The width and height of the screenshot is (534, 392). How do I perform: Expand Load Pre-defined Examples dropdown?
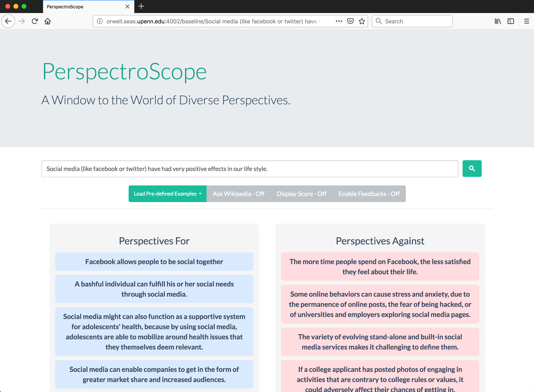click(167, 194)
